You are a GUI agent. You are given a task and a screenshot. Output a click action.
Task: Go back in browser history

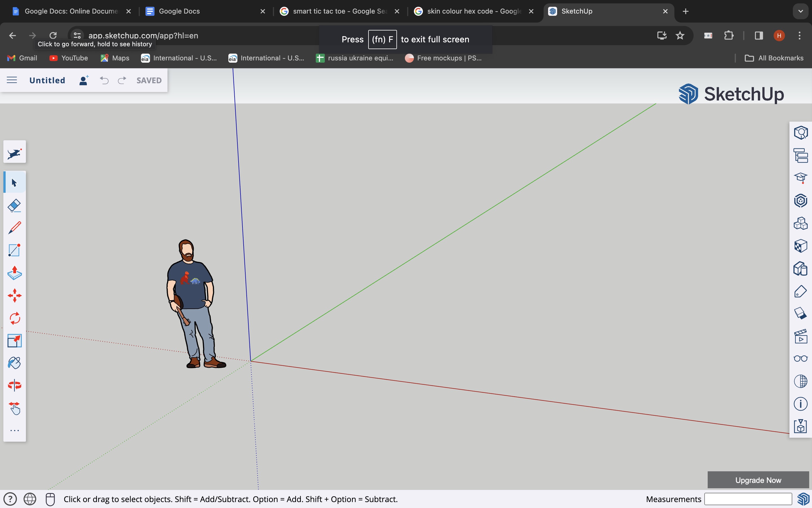point(12,35)
